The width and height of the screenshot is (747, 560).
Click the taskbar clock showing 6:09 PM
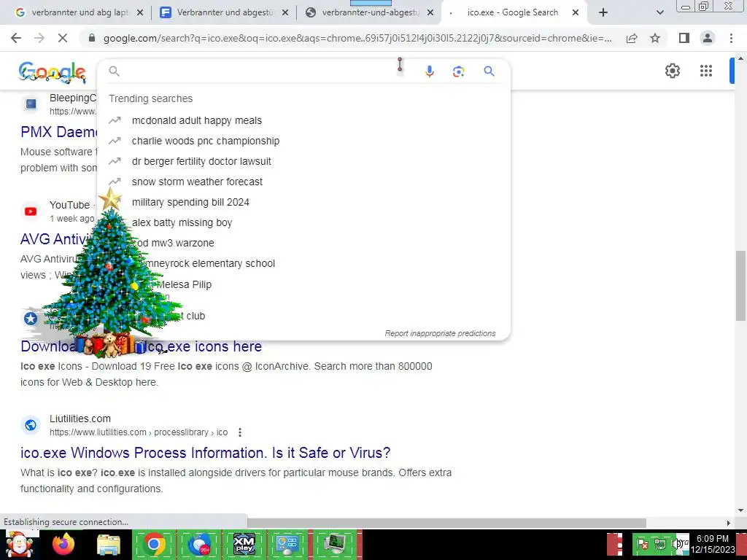(x=713, y=544)
